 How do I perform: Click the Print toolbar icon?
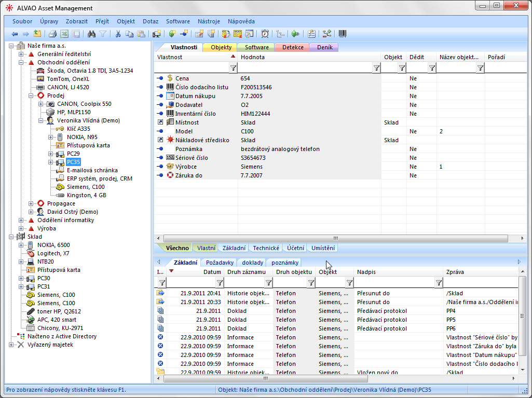(52, 34)
